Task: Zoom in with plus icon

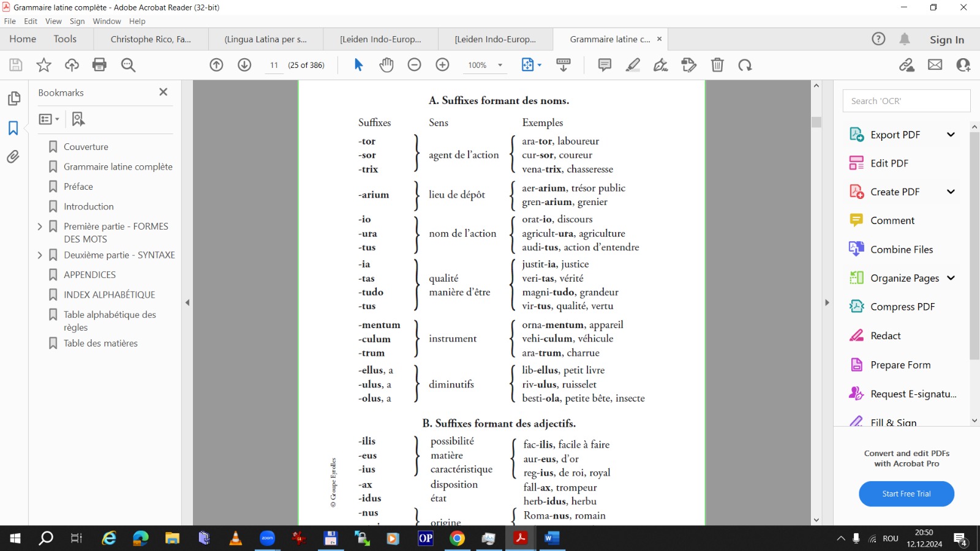Action: point(442,65)
